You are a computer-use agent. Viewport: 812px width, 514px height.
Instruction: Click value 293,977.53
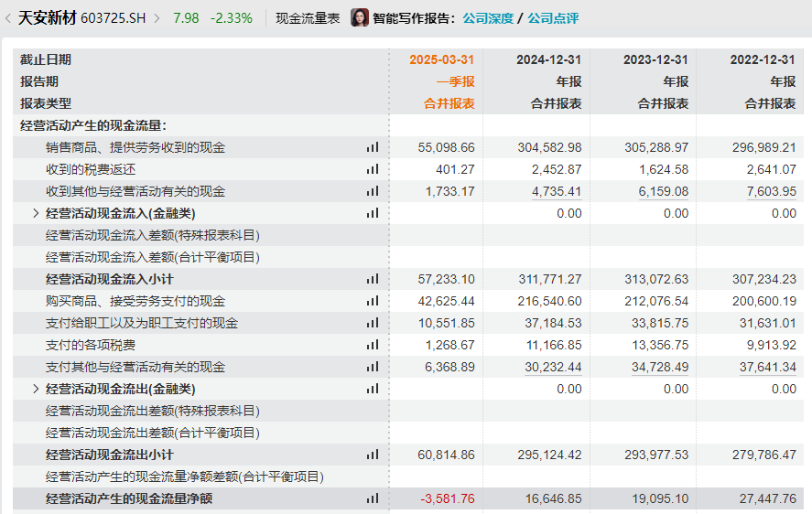point(656,455)
